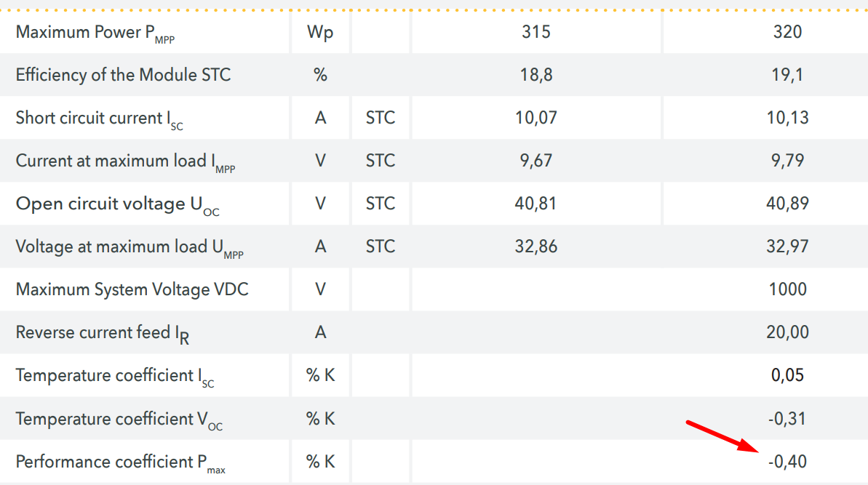The image size is (868, 485).
Task: Select the -0,31 temperature coefficient value
Action: [x=787, y=419]
